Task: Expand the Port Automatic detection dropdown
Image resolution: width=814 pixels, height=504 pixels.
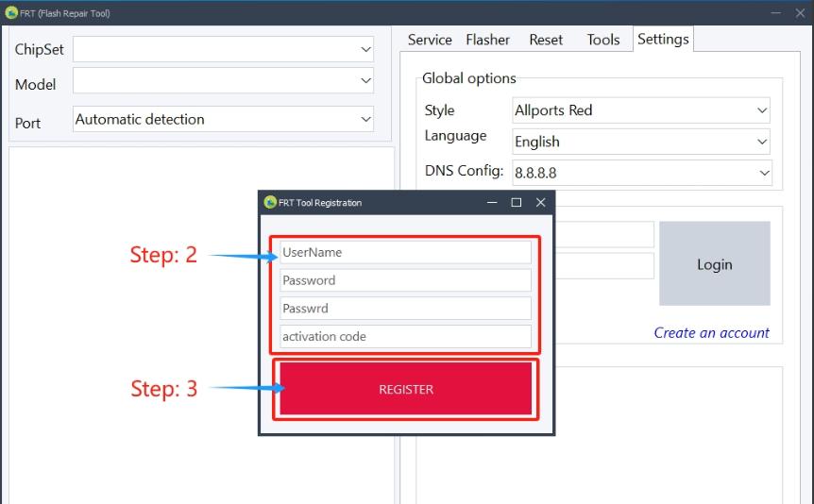Action: coord(223,119)
